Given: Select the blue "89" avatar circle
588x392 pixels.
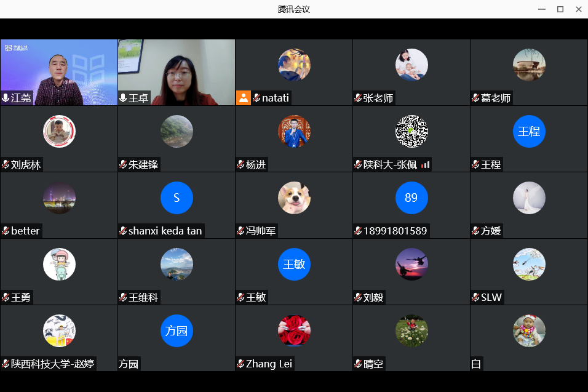Looking at the screenshot, I should point(411,198).
